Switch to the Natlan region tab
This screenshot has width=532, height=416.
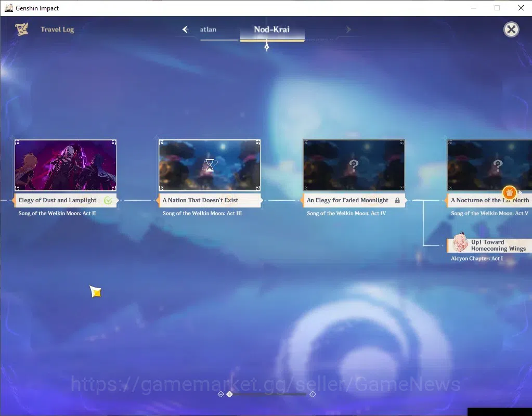[x=208, y=30]
